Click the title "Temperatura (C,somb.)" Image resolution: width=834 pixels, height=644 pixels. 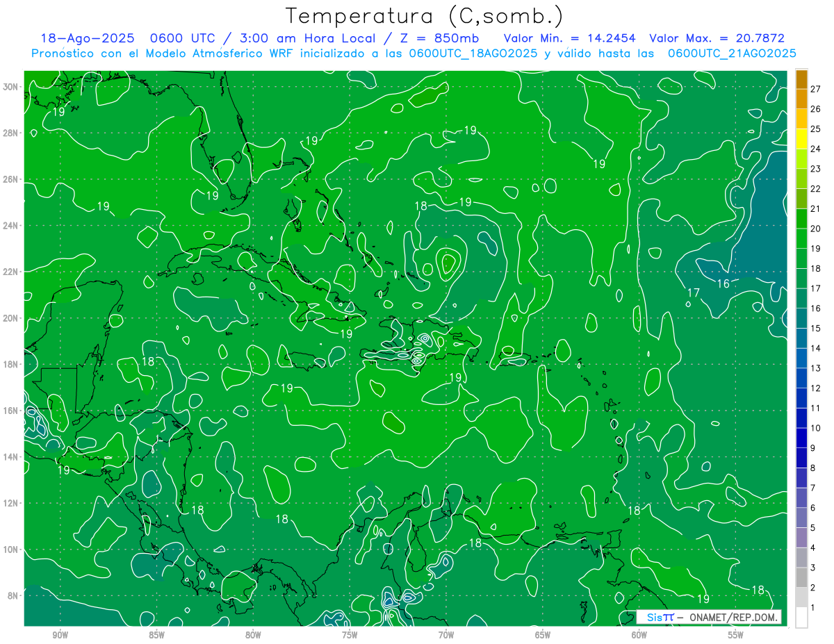(425, 16)
